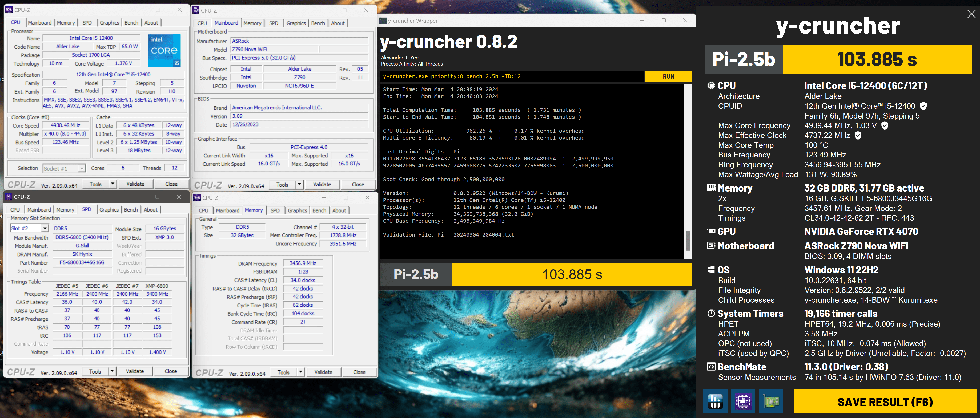Click the DRAM Frequency '3456.9 MHz' value
980x418 pixels.
[x=303, y=263]
